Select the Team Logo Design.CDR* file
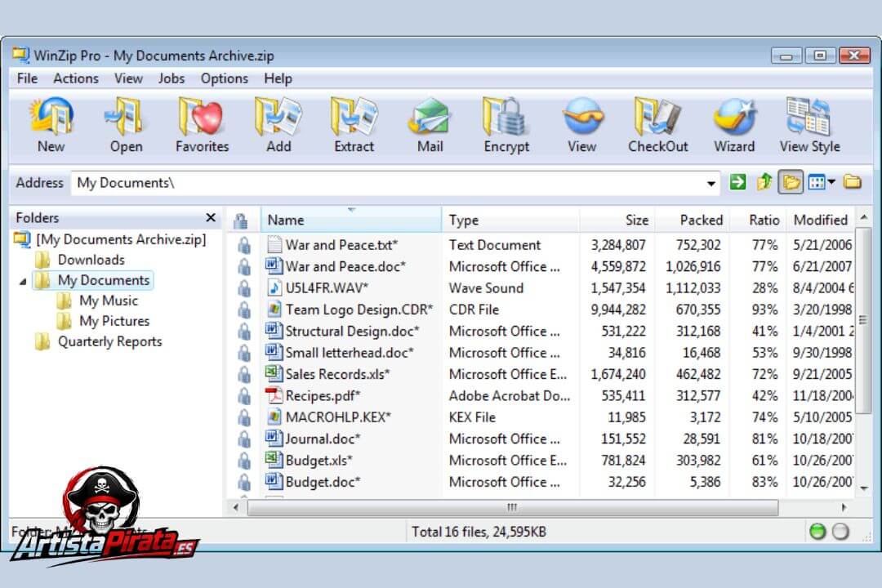 coord(359,310)
